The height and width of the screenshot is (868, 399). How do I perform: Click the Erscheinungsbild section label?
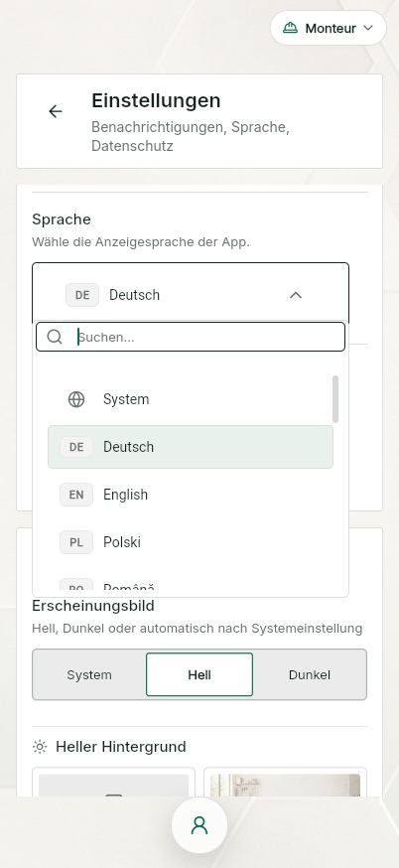[93, 606]
